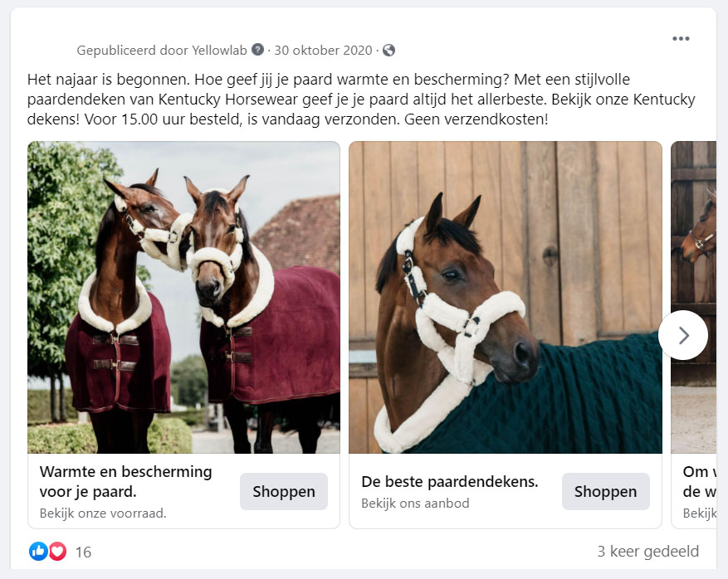
Task: Click the '30 oktober 2020' post date
Action: coord(323,50)
